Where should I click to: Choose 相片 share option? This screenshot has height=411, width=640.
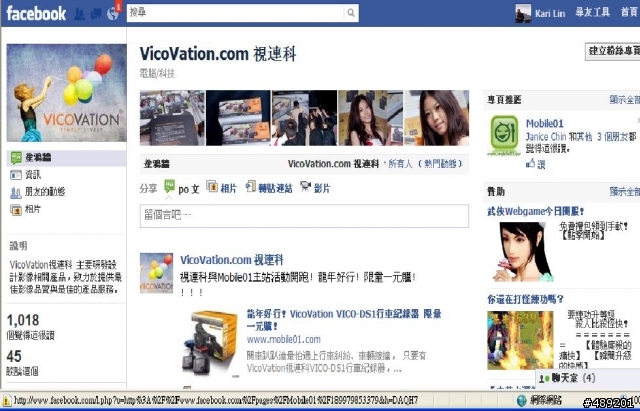tap(229, 189)
